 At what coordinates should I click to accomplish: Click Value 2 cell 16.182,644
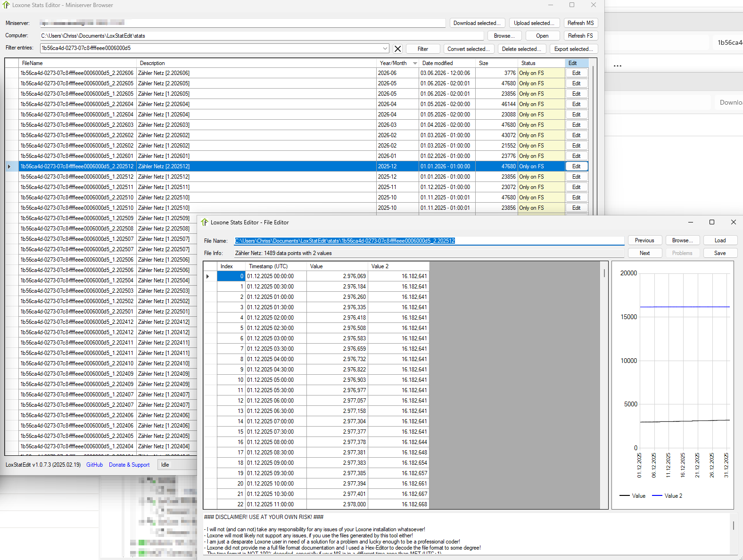click(x=398, y=442)
